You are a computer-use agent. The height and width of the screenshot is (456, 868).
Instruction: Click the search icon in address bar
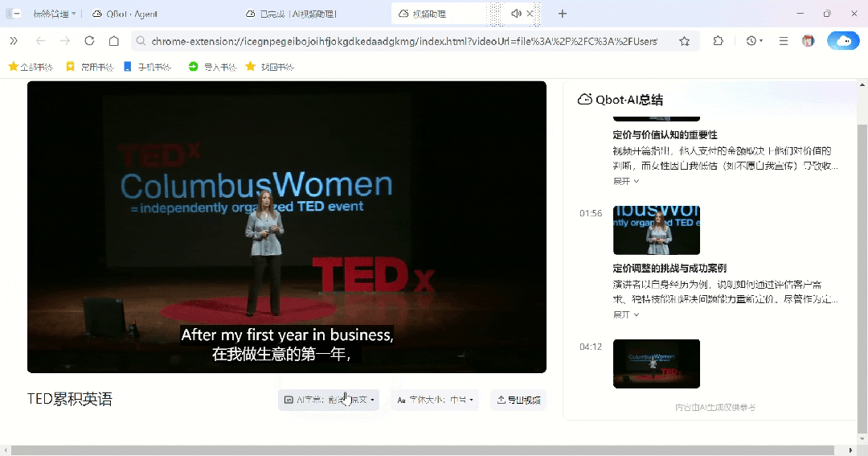[141, 41]
